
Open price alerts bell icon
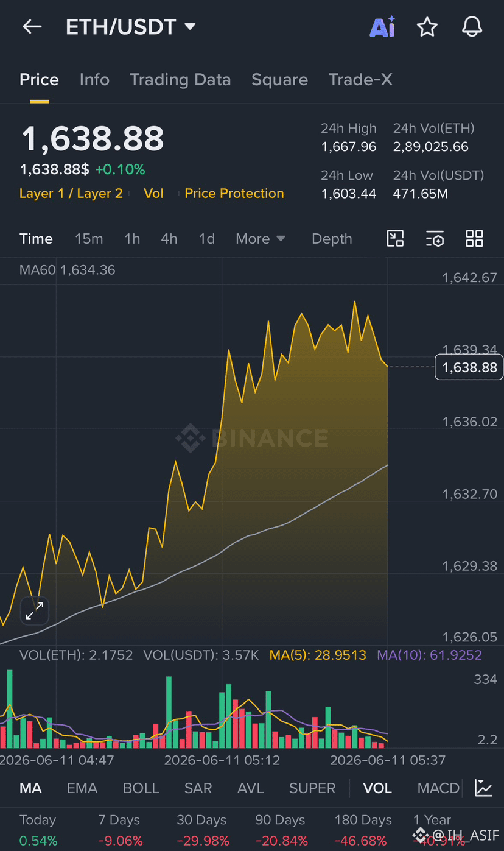(x=472, y=27)
